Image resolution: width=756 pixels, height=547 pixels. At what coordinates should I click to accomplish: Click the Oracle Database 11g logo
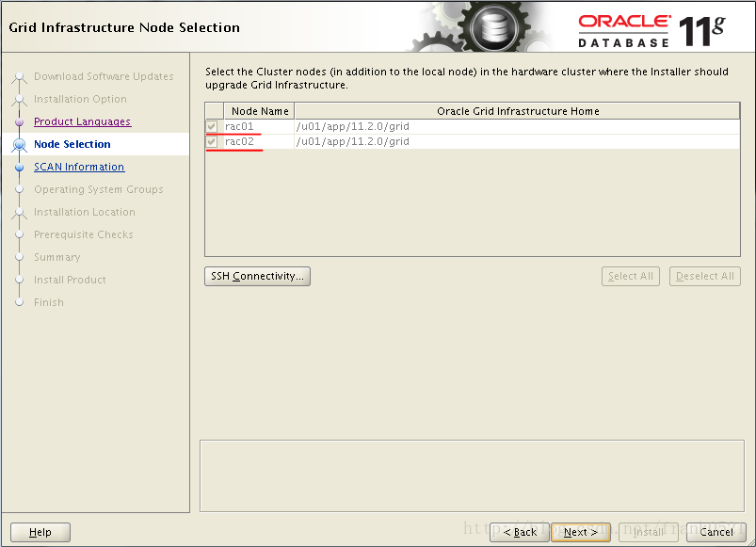click(651, 31)
